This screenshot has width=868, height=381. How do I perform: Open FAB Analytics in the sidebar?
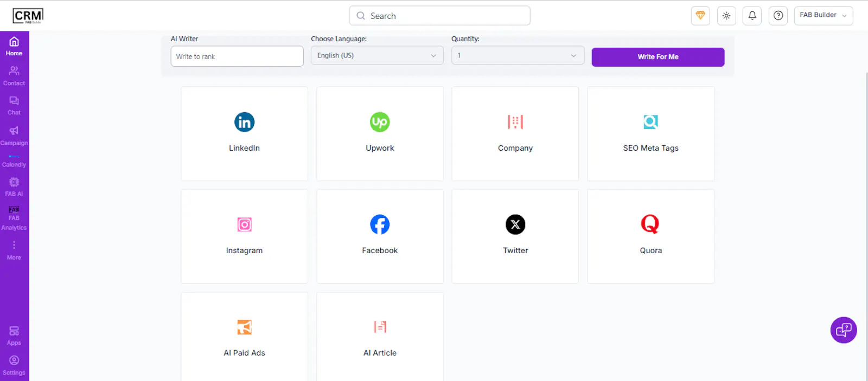(x=14, y=218)
